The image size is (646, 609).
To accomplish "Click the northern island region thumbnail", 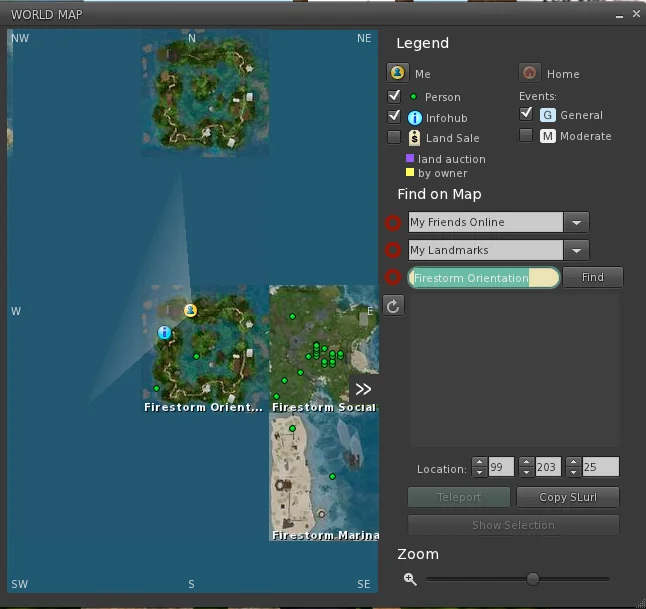I will [205, 93].
